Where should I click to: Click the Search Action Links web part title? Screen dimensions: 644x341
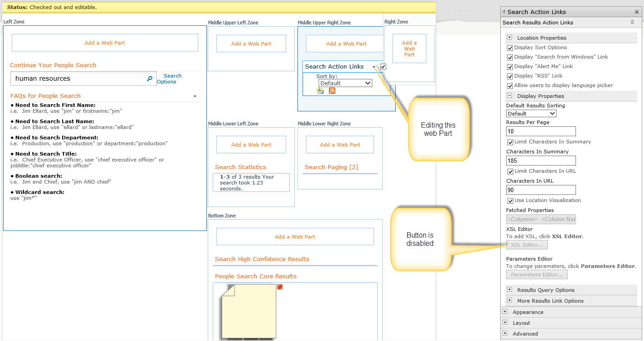[x=334, y=67]
